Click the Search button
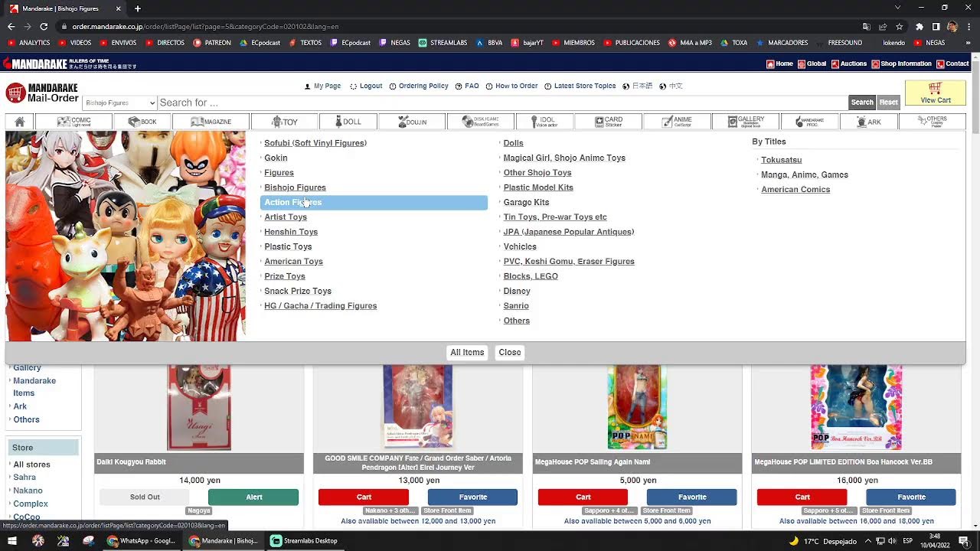This screenshot has height=551, width=980. (x=862, y=103)
